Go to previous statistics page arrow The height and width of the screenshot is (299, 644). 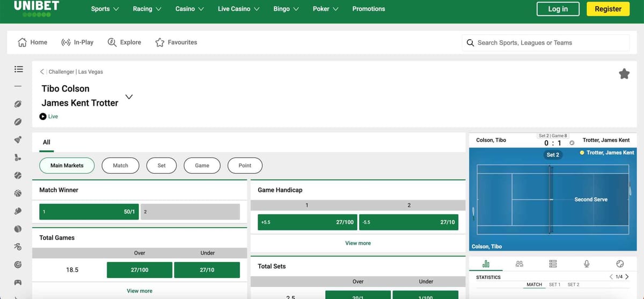(611, 277)
